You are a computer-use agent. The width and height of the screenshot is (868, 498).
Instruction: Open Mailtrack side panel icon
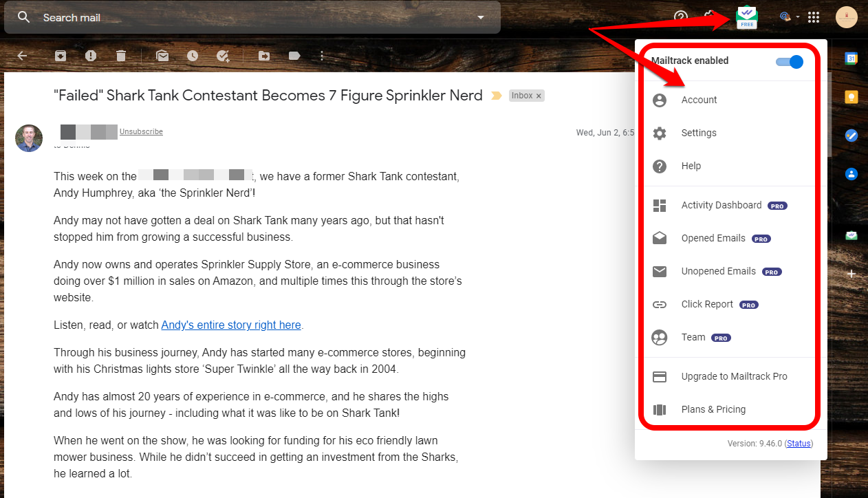pyautogui.click(x=851, y=235)
